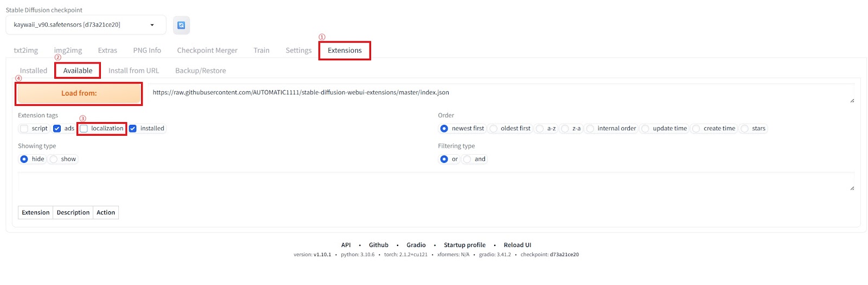
Task: Click the extension search text box
Action: [434, 181]
